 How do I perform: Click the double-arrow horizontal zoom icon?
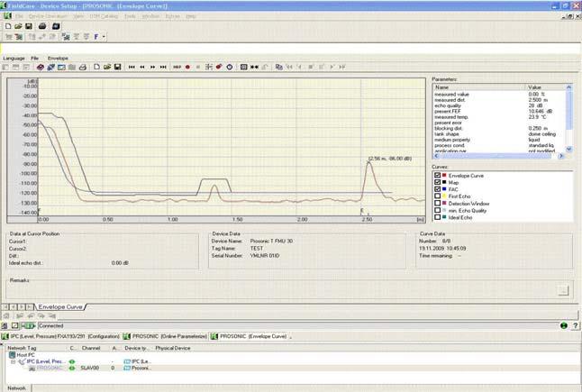254,67
